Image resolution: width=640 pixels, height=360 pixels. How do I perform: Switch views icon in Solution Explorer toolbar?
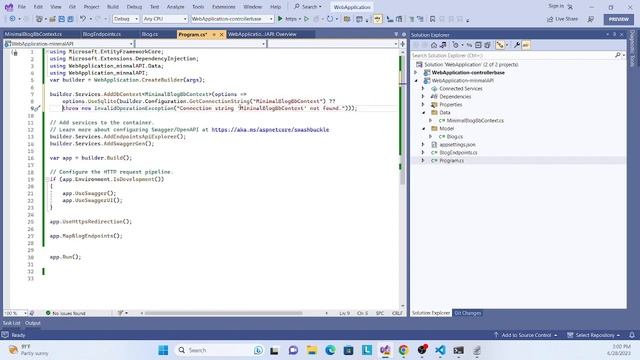(x=443, y=45)
